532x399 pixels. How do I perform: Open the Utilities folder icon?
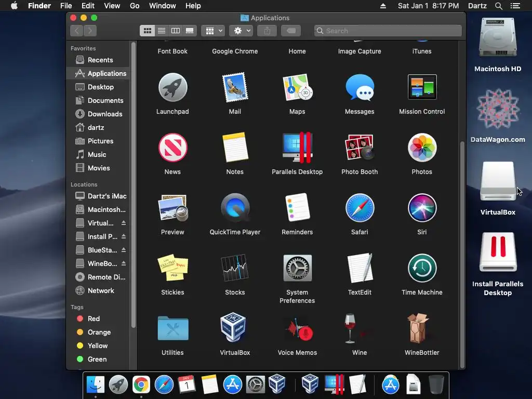pyautogui.click(x=172, y=328)
